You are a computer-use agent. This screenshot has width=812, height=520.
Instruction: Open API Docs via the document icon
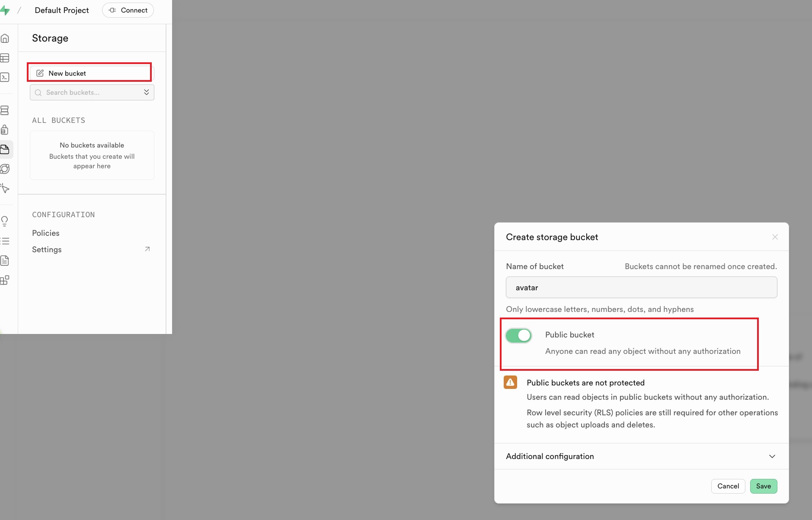tap(5, 260)
